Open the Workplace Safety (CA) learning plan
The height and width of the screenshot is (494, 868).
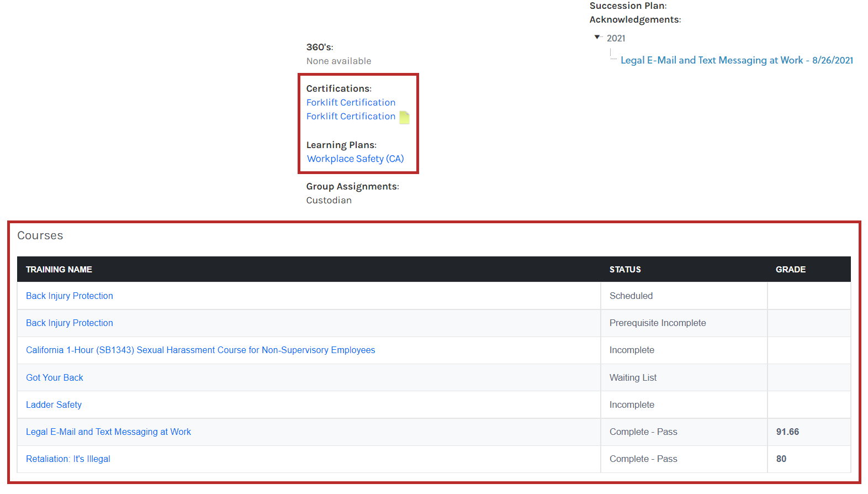(x=355, y=159)
